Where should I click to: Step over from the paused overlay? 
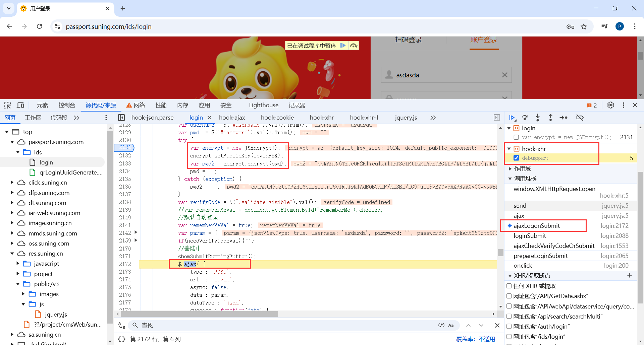click(354, 46)
